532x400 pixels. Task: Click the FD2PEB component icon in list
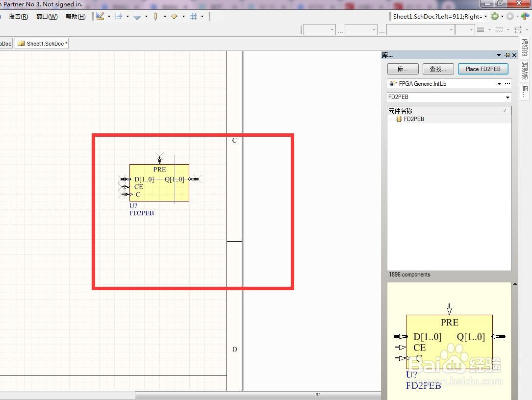(399, 119)
